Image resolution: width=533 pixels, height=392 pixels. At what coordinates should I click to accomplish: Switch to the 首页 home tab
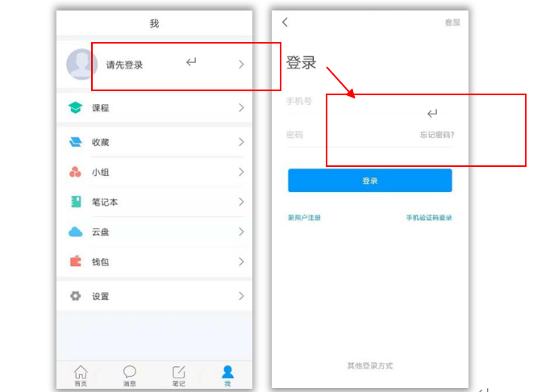(81, 376)
